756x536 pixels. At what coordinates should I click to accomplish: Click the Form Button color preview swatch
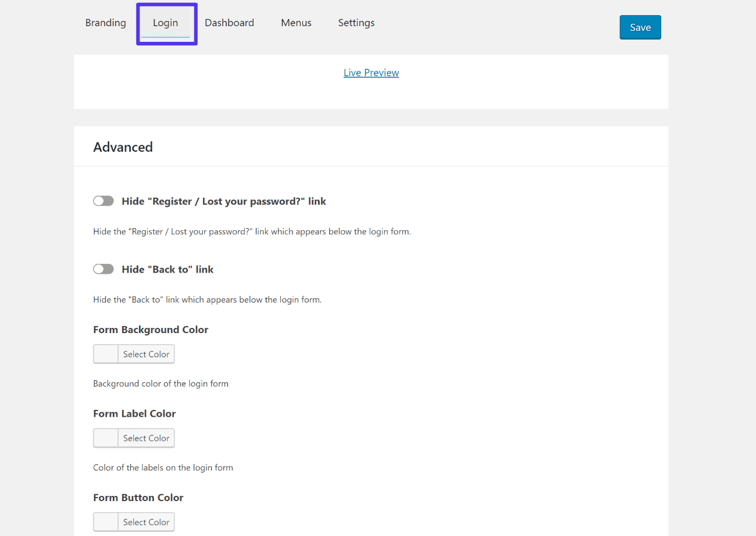point(105,521)
